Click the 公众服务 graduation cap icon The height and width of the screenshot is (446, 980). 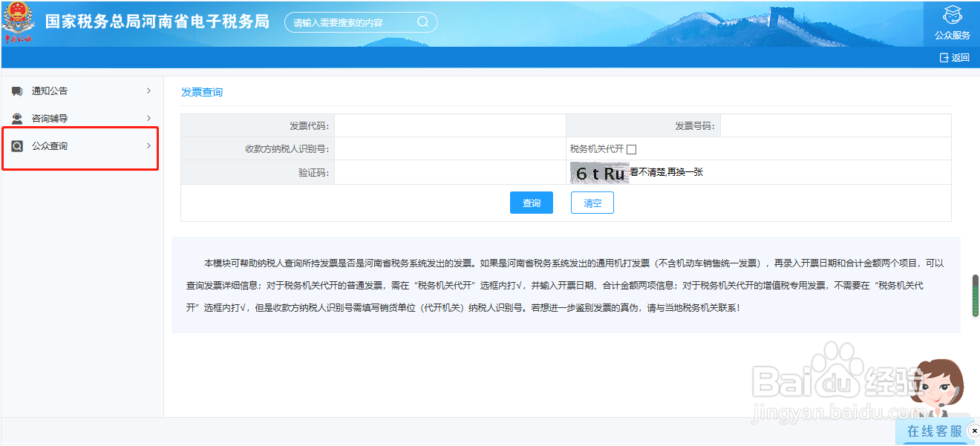[951, 16]
